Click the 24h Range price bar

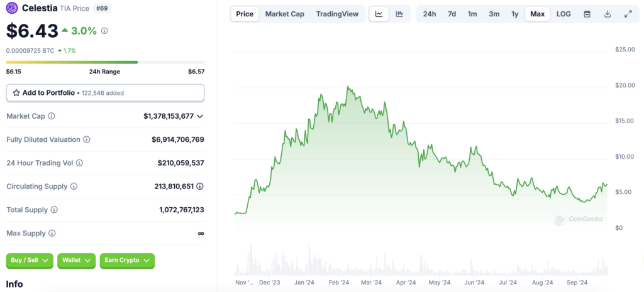72,62
